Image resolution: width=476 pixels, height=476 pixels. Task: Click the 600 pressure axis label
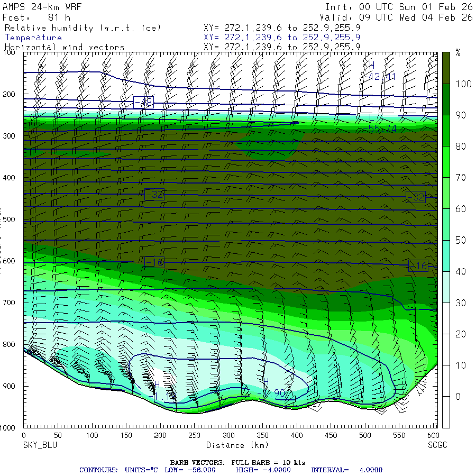[9, 261]
